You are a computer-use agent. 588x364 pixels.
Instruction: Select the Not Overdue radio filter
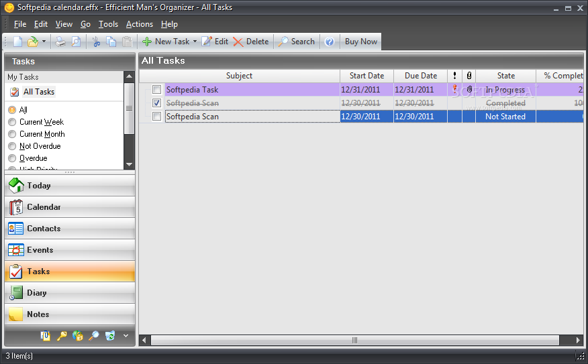[x=12, y=146]
